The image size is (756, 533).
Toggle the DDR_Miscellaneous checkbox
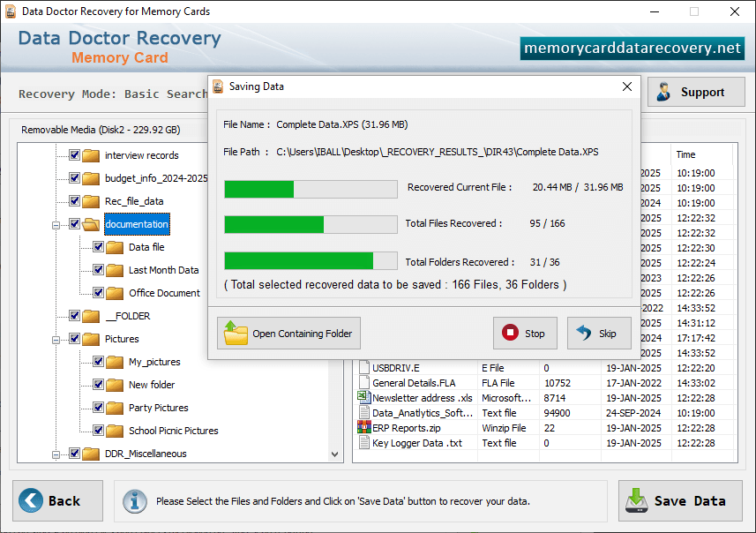74,454
